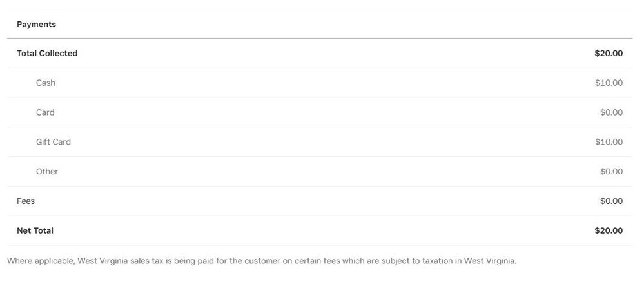Select the Gift Card payment label

coord(54,142)
